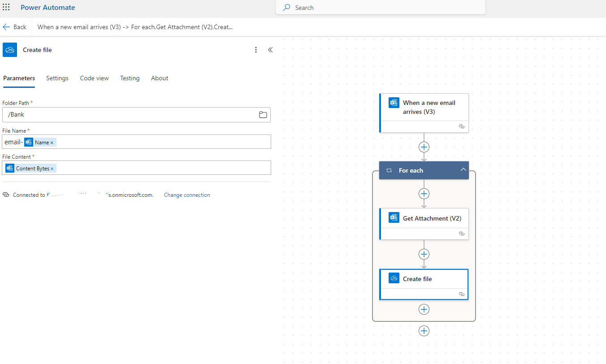Add step below the For each loop
Screen dimensions: 606x364
(x=424, y=331)
